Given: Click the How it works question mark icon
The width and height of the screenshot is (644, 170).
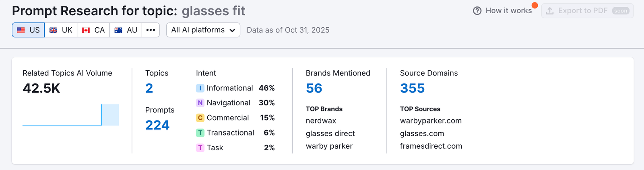Looking at the screenshot, I should 477,11.
